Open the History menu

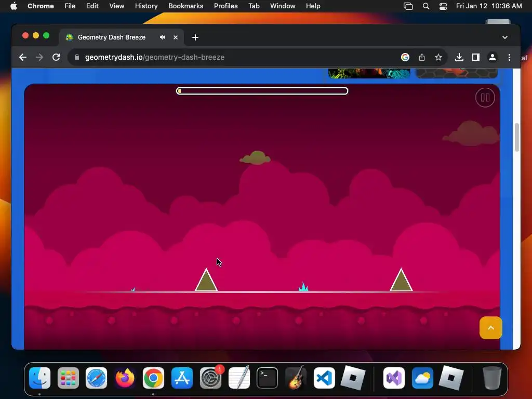[x=146, y=6]
